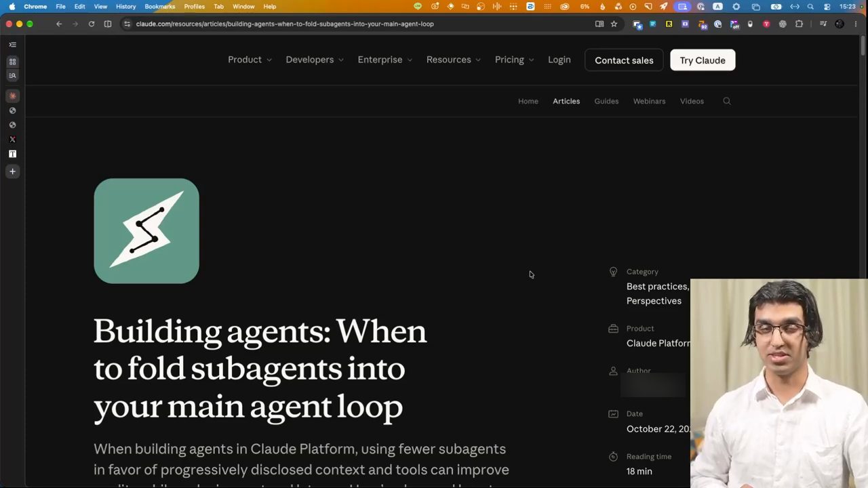Click the browser back arrow
868x488 pixels.
(59, 24)
